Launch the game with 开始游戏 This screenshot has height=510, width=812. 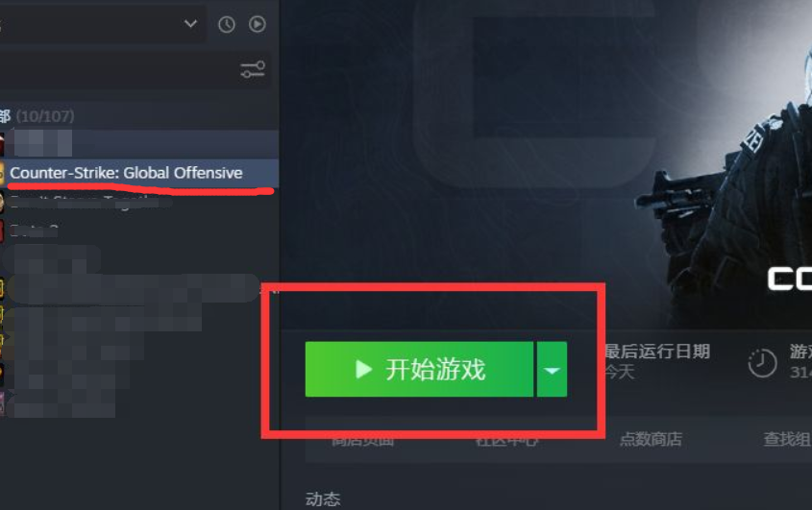click(x=420, y=370)
